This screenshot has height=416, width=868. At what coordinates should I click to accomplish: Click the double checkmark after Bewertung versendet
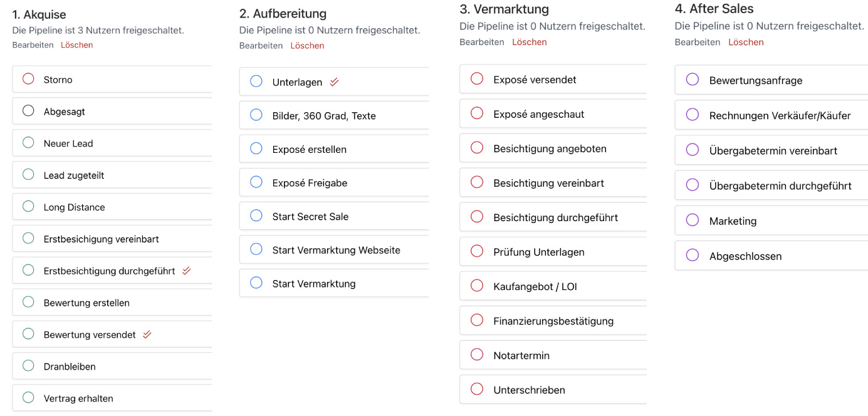pyautogui.click(x=147, y=335)
